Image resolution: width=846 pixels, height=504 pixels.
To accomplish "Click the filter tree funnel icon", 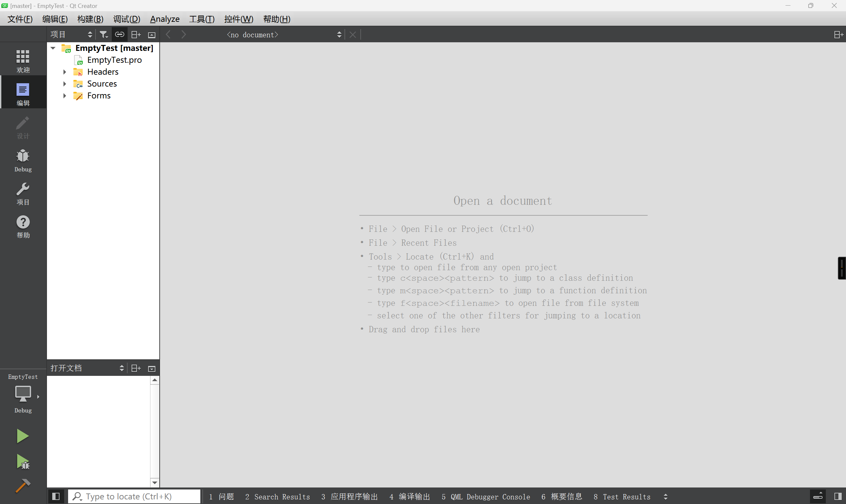I will 104,35.
